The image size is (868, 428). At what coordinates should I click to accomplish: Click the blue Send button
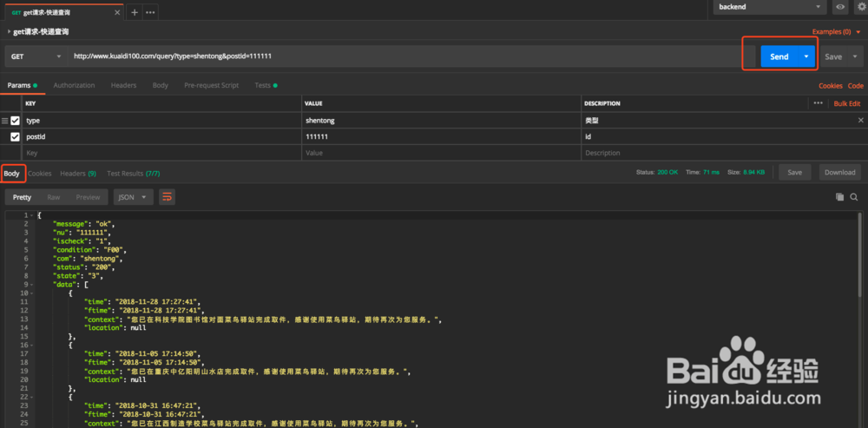[779, 56]
